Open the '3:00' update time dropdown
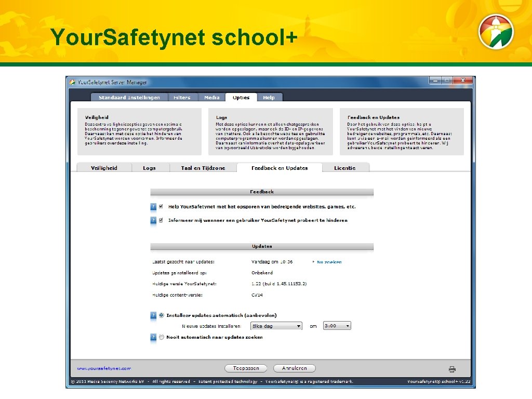This screenshot has height=399, width=532. pyautogui.click(x=337, y=326)
